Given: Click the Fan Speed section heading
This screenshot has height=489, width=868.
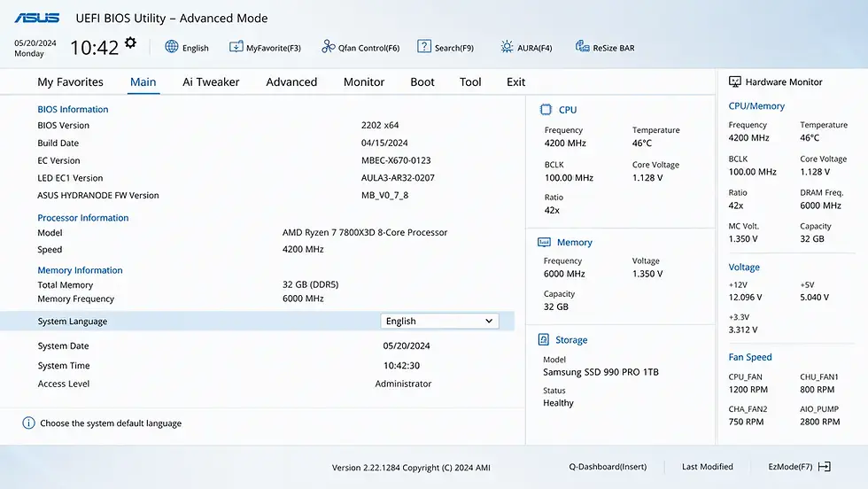Looking at the screenshot, I should [x=750, y=357].
